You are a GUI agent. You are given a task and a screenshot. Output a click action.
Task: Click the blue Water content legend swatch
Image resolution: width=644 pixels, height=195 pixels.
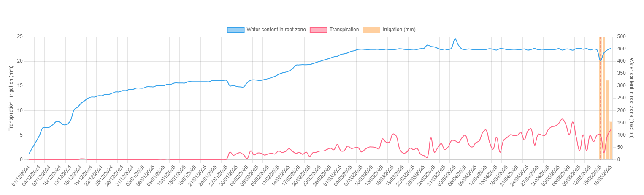click(x=235, y=30)
